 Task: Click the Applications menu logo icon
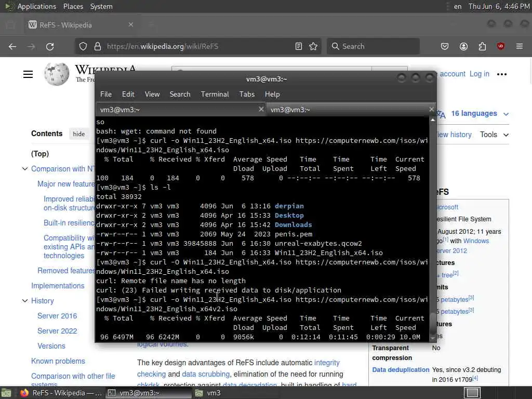(8, 6)
